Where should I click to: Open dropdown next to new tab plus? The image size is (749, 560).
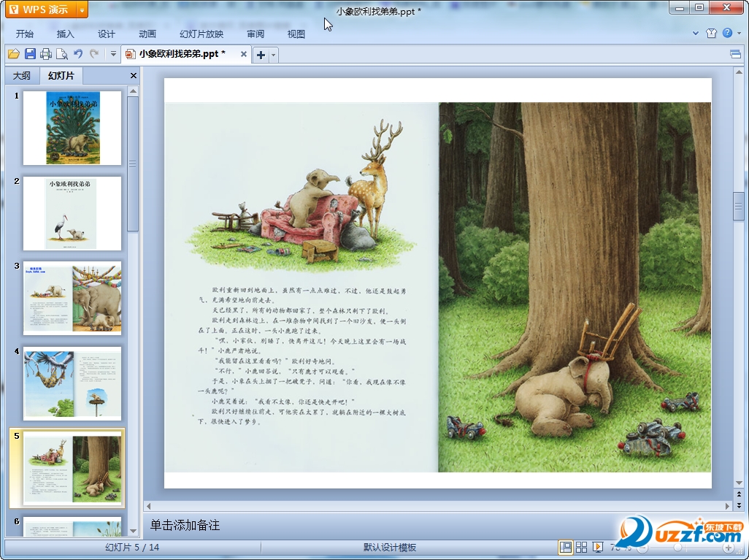click(273, 55)
